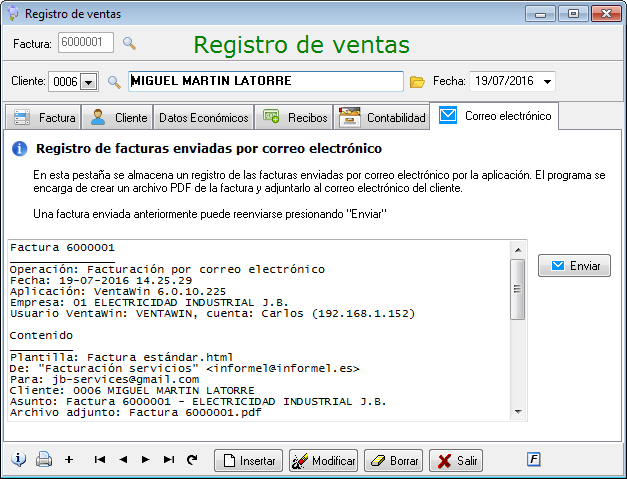Go to the first record

point(100,460)
